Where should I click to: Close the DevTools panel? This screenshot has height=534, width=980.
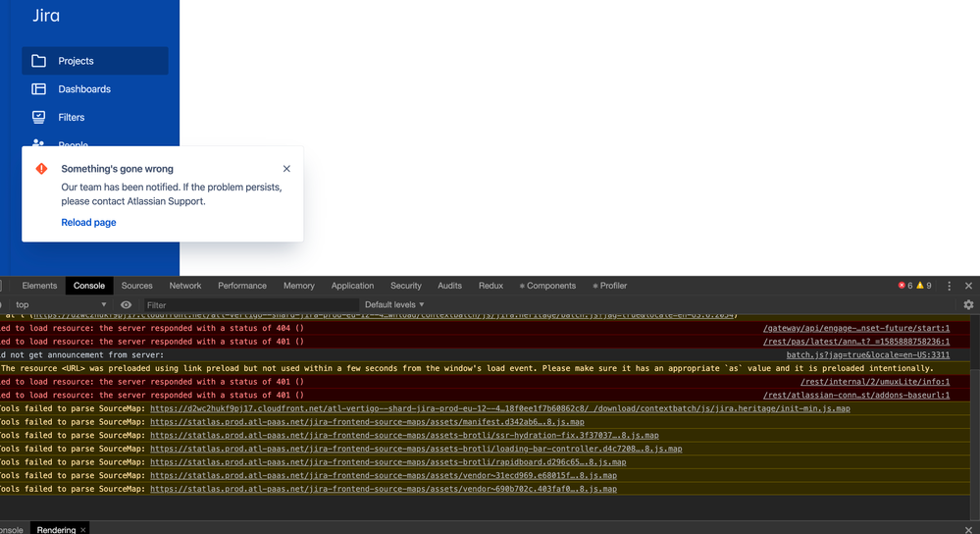click(968, 286)
